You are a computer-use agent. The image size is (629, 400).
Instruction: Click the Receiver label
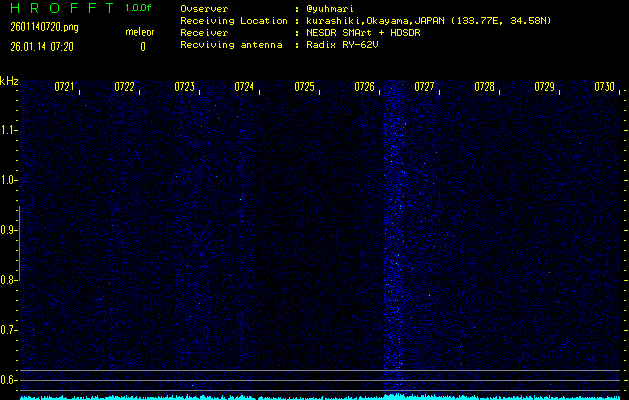(204, 33)
